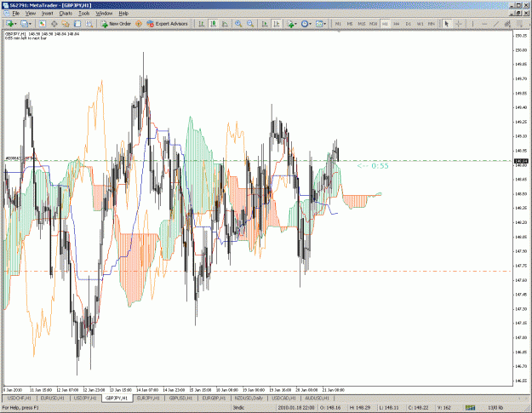Screen dimensions: 532x413
Task: Expand the Profiles dropdown arrow
Action: tap(30, 24)
